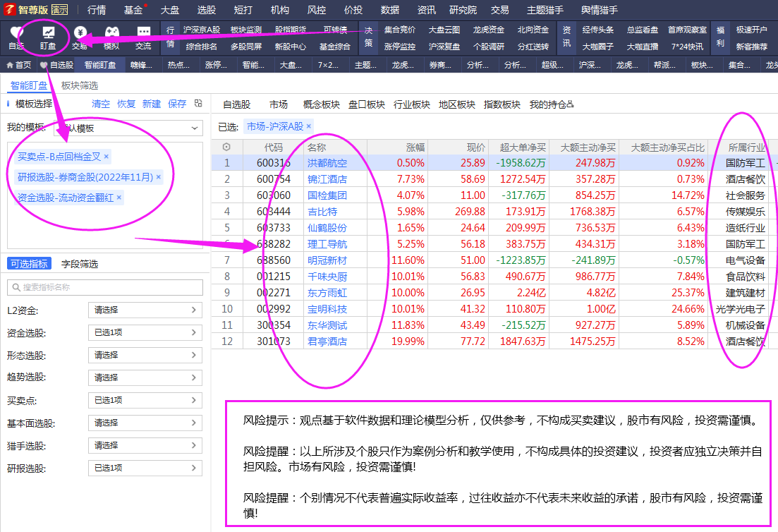Open 北向资金 in the toolbar
Screen dimensions: 778x532
tap(533, 30)
